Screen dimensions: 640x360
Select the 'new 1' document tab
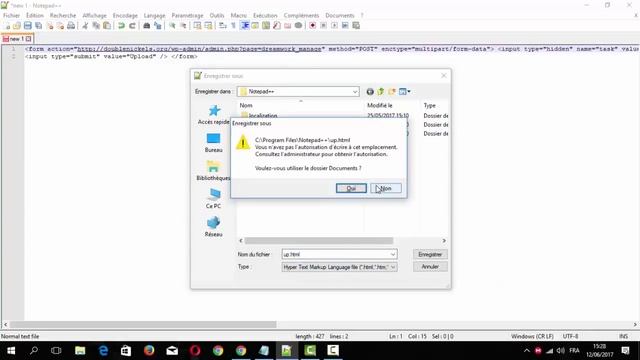17,39
